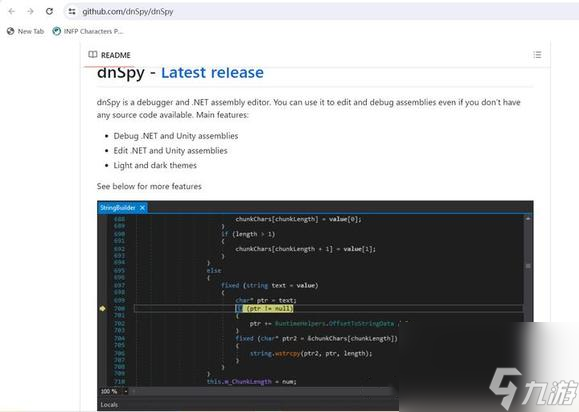579x412 pixels.
Task: Click the yellow current-statement arrow marker
Action: click(x=102, y=308)
